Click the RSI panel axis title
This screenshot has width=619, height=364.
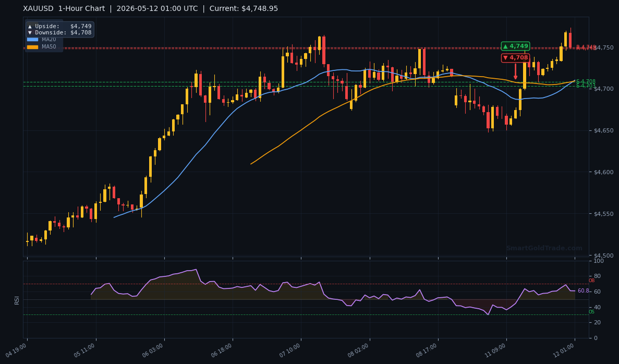click(x=17, y=300)
